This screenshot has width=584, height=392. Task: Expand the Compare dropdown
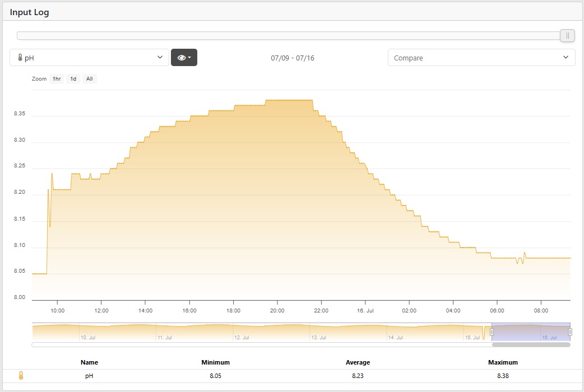(x=481, y=58)
